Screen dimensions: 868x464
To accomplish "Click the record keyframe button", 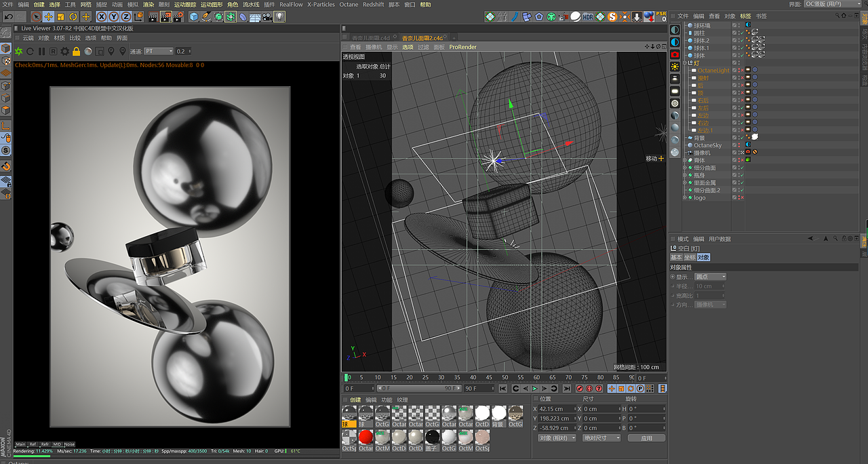I will pos(580,388).
